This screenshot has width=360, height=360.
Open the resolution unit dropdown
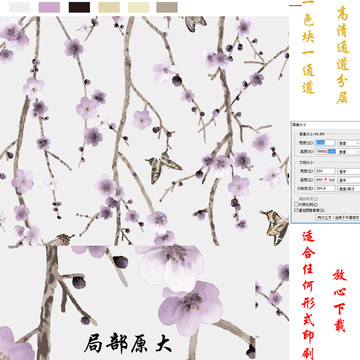coord(349,189)
